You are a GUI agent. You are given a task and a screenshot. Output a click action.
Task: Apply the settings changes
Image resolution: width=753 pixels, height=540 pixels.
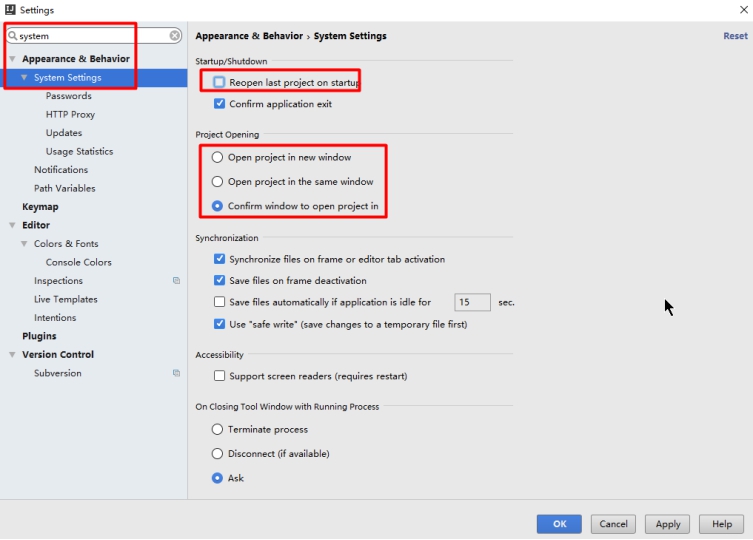click(668, 524)
